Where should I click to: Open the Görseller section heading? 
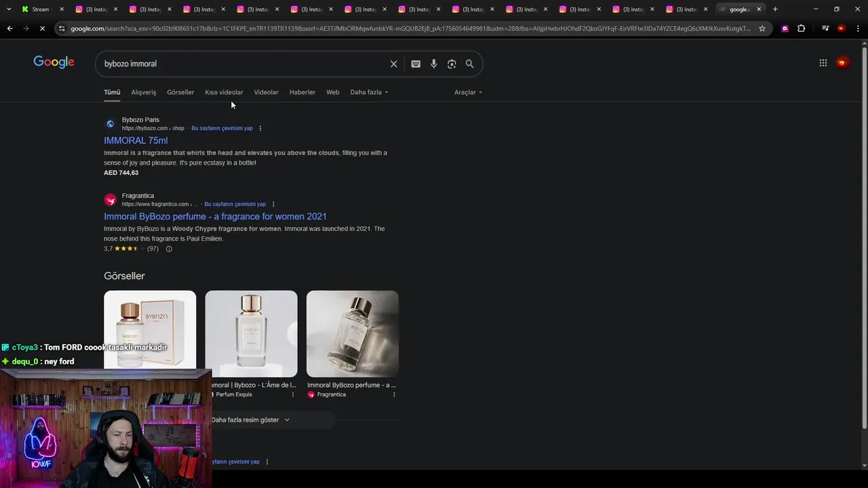tap(124, 276)
